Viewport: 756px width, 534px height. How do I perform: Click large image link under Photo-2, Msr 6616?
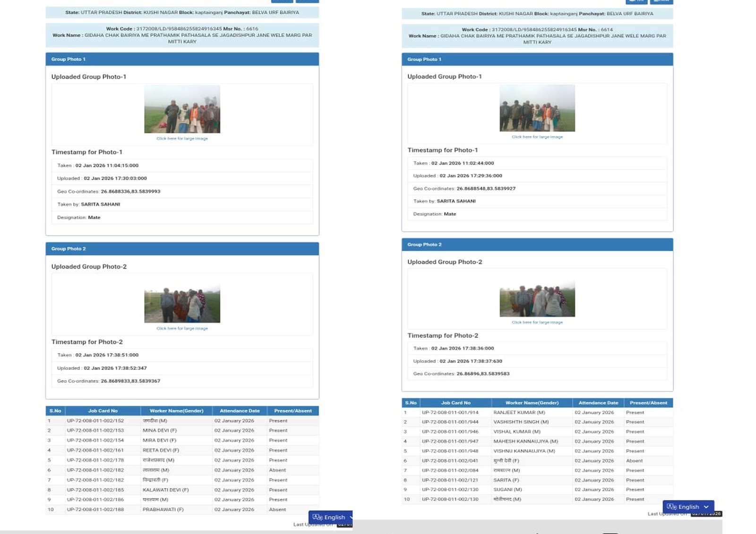182,329
